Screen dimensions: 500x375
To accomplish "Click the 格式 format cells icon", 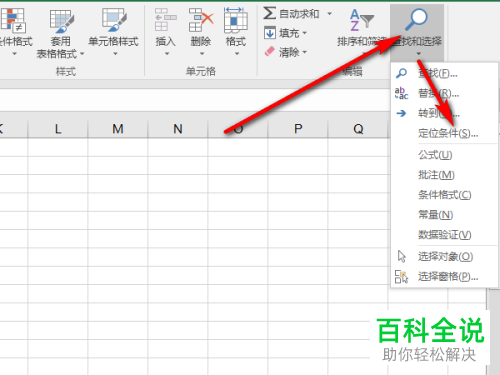I will pyautogui.click(x=236, y=20).
